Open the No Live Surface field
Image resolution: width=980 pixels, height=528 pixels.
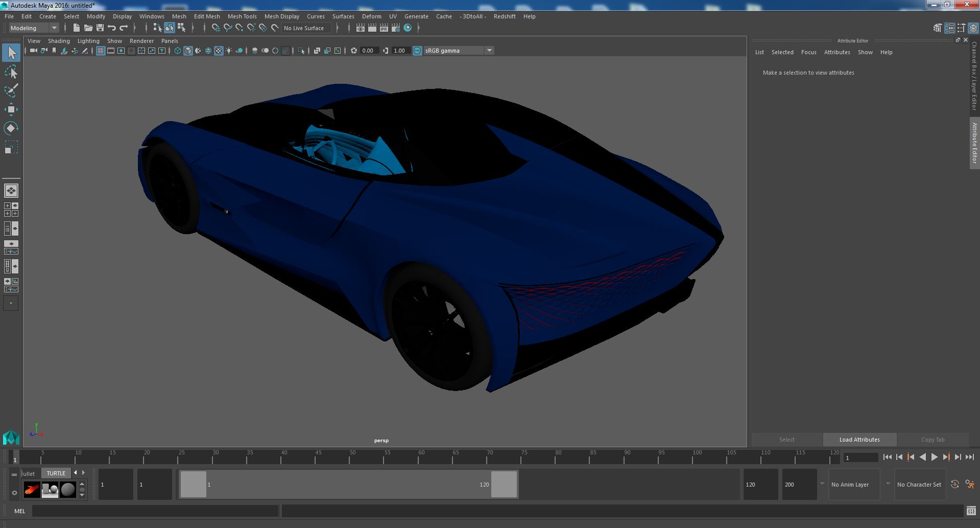click(306, 28)
